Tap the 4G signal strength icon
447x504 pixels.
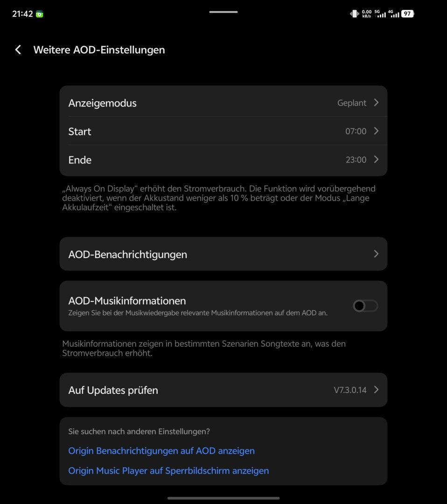tap(394, 14)
